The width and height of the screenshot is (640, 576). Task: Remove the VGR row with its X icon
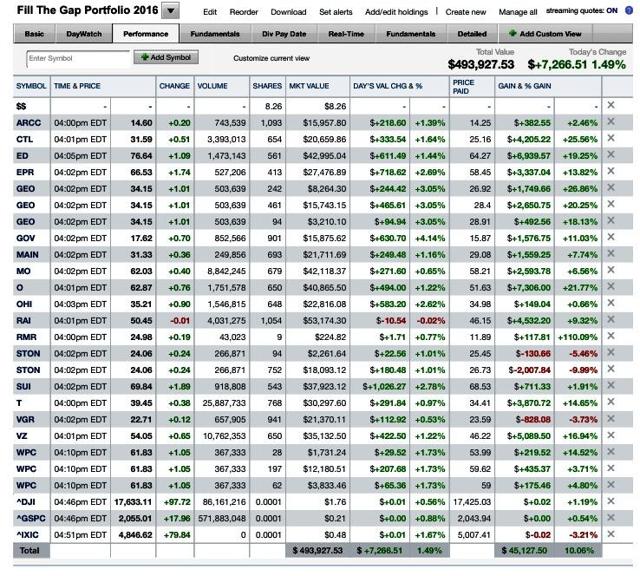pyautogui.click(x=611, y=418)
